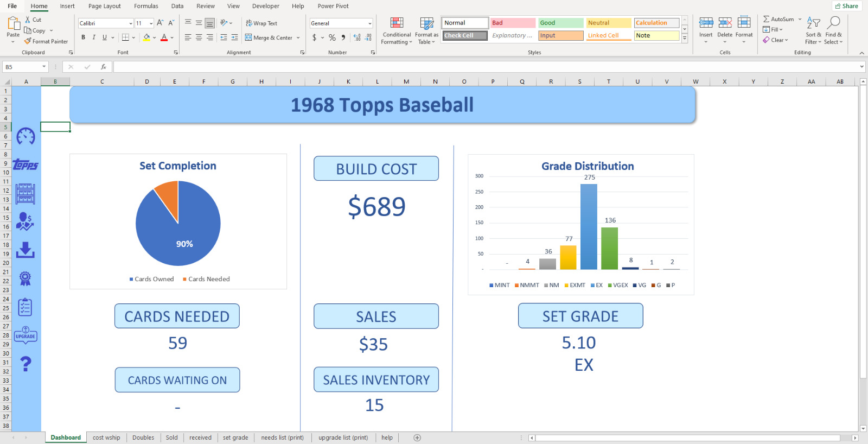Open the AutoSum dropdown arrow

[800, 19]
